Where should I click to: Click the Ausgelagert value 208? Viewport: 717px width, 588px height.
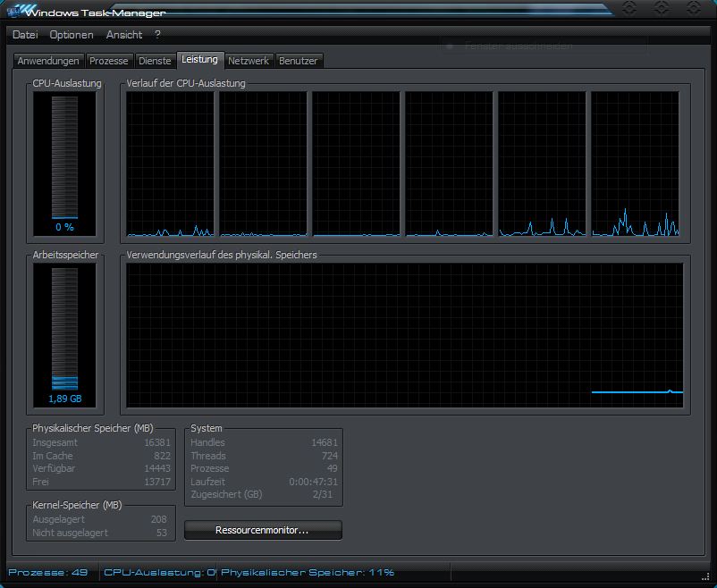click(x=158, y=519)
